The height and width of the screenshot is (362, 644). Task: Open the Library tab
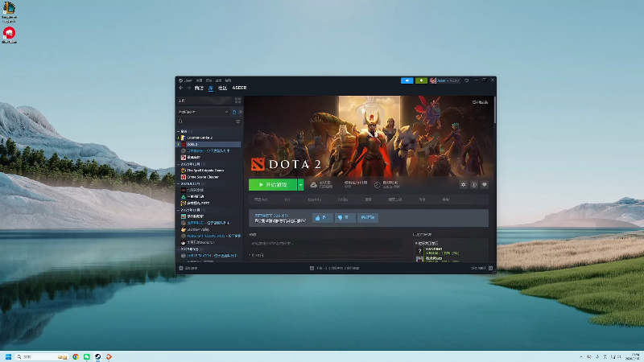click(x=211, y=88)
